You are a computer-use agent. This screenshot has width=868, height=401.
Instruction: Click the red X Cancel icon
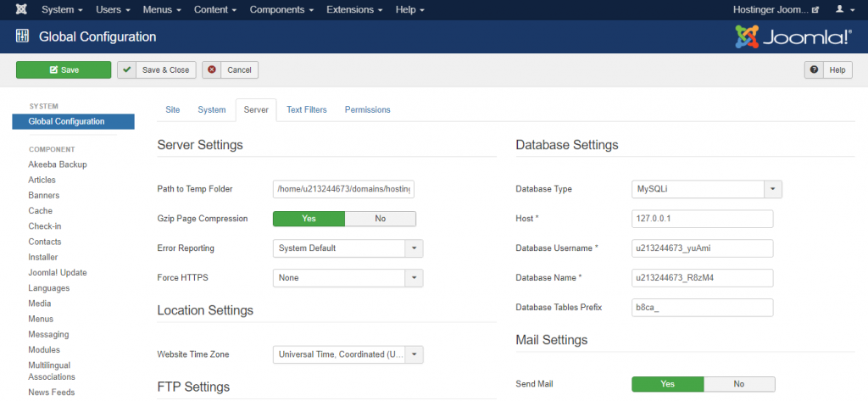click(212, 70)
